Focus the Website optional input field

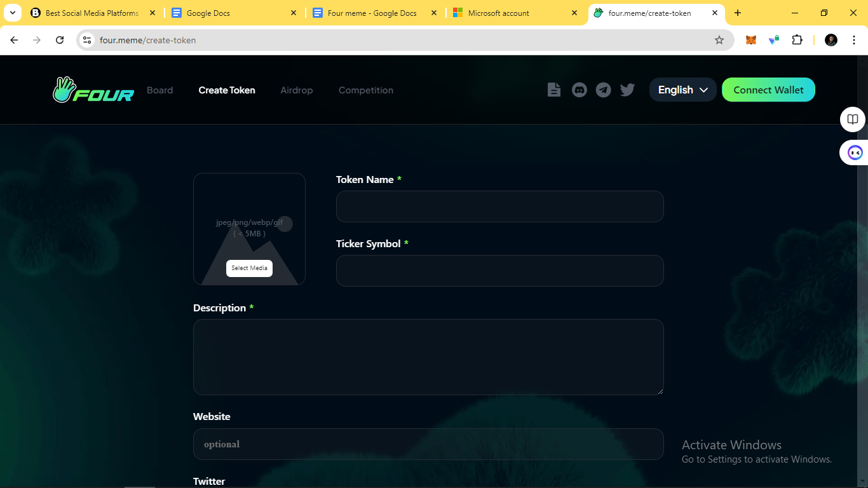pyautogui.click(x=428, y=444)
